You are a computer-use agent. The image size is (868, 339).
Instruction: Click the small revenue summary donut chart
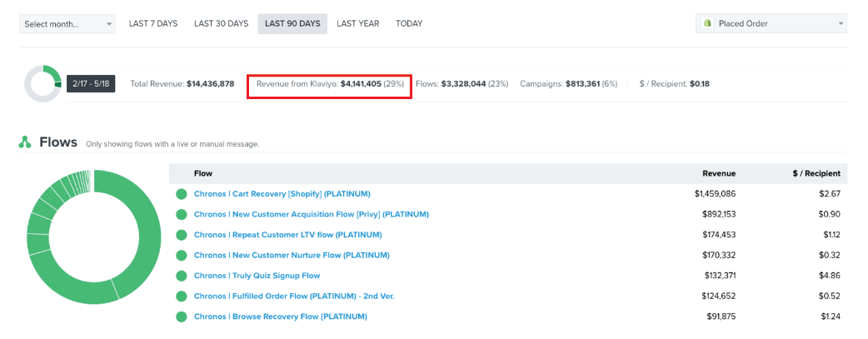point(43,83)
